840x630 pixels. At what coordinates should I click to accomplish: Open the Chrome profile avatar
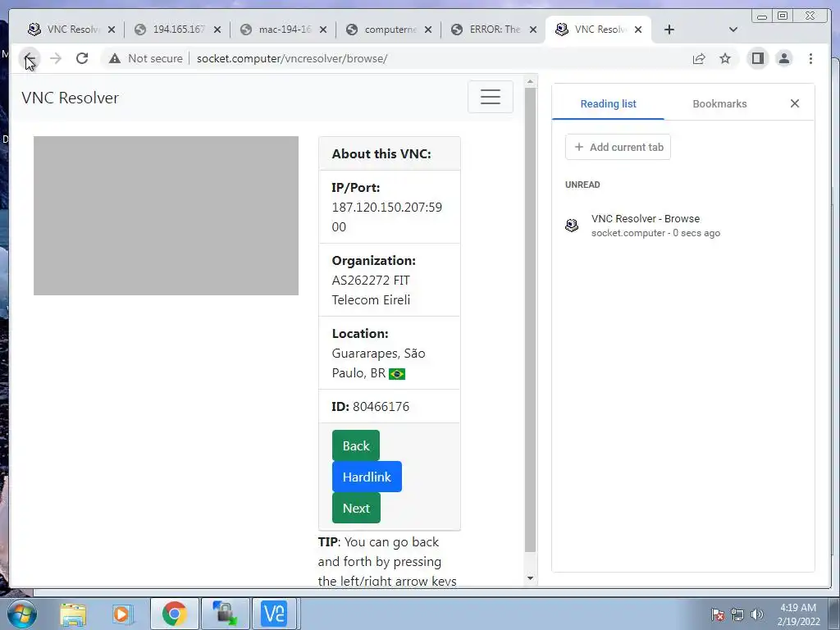[783, 58]
